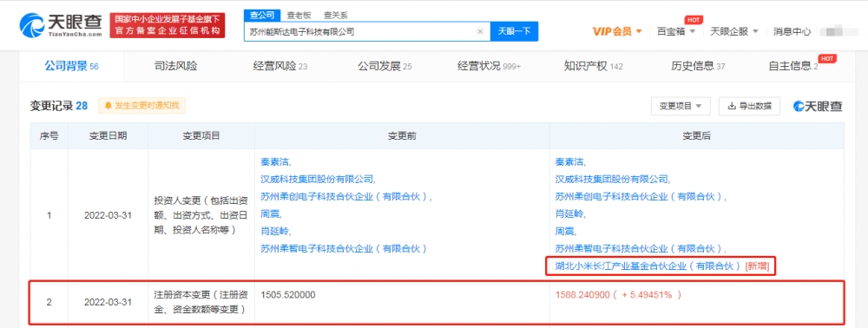This screenshot has width=868, height=328.
Task: Click the 投资人变更 change item cell
Action: pyautogui.click(x=201, y=214)
